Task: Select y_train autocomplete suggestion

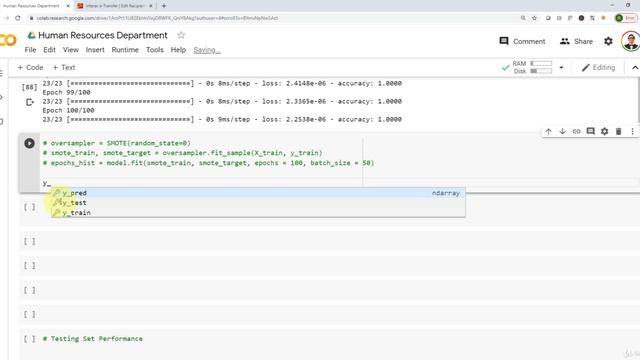Action: pos(258,212)
